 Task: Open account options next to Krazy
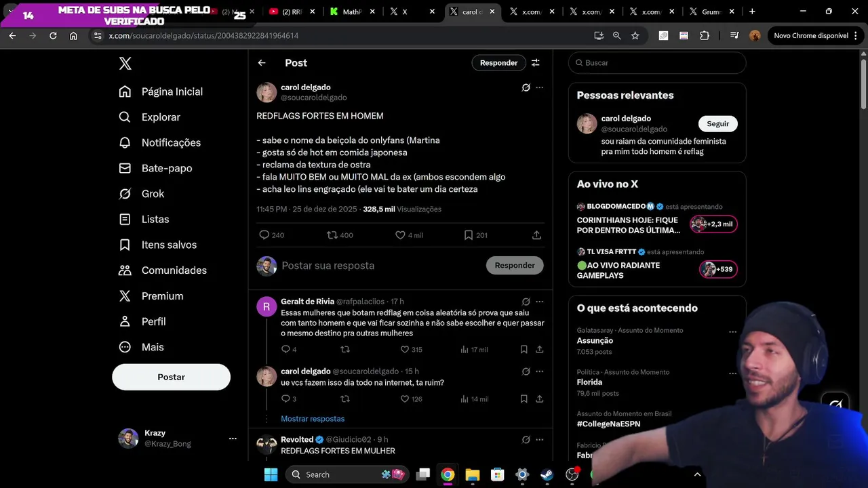[233, 439]
